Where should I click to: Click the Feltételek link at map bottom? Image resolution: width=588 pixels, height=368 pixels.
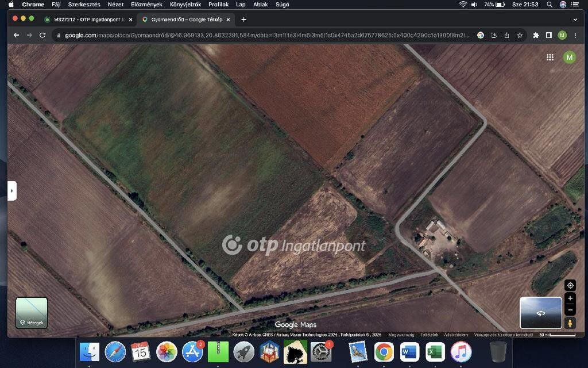pyautogui.click(x=429, y=335)
